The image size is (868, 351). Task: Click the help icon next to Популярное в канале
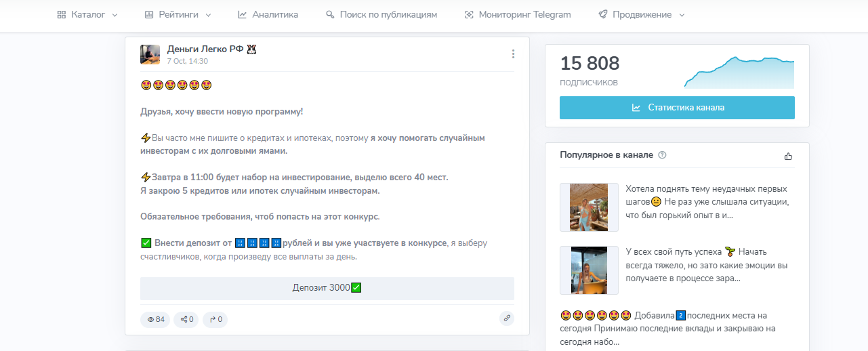pyautogui.click(x=662, y=155)
